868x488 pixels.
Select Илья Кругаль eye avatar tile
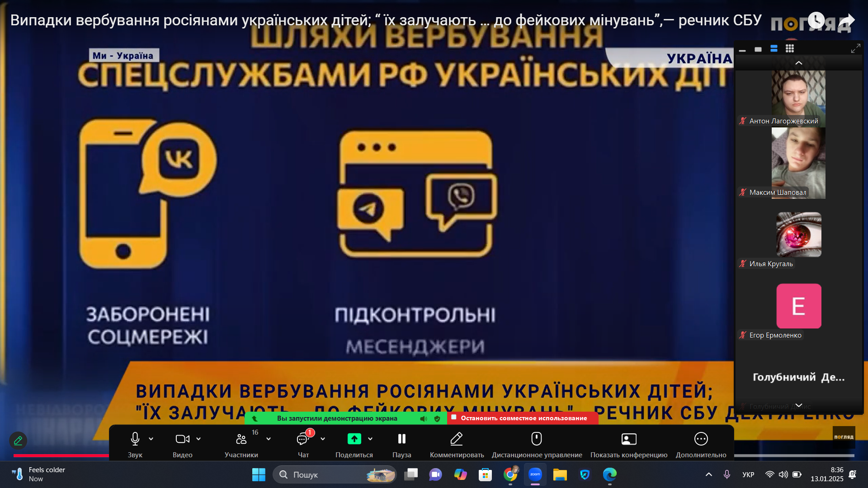(799, 235)
